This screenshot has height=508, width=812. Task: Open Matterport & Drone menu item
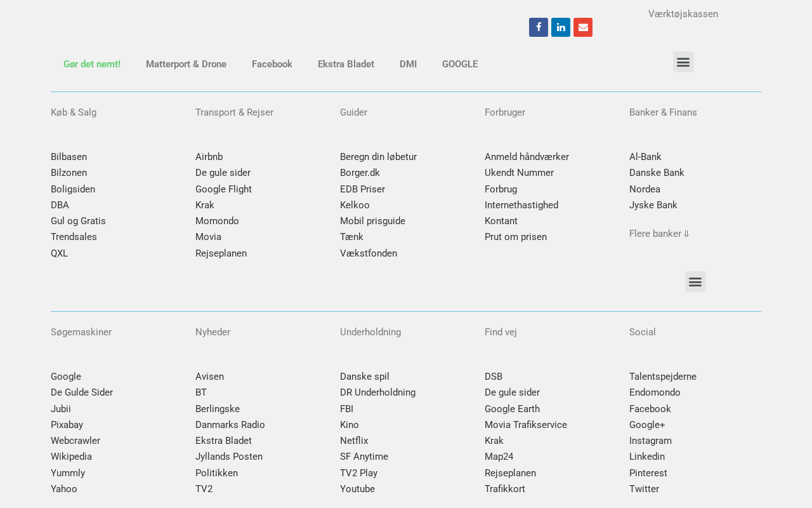(186, 64)
